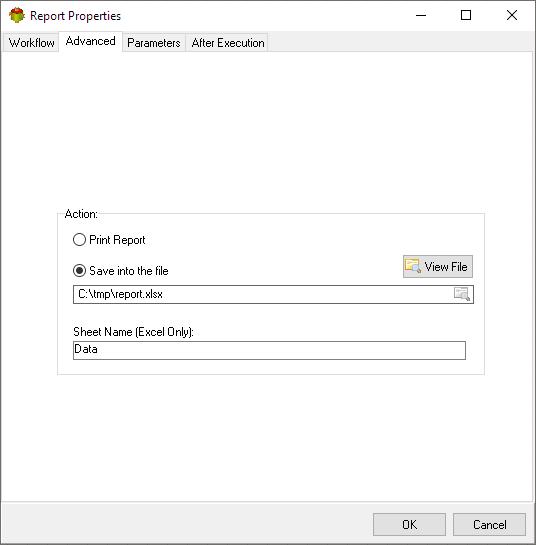The height and width of the screenshot is (545, 536).
Task: Confirm with the OK button
Action: 409,524
